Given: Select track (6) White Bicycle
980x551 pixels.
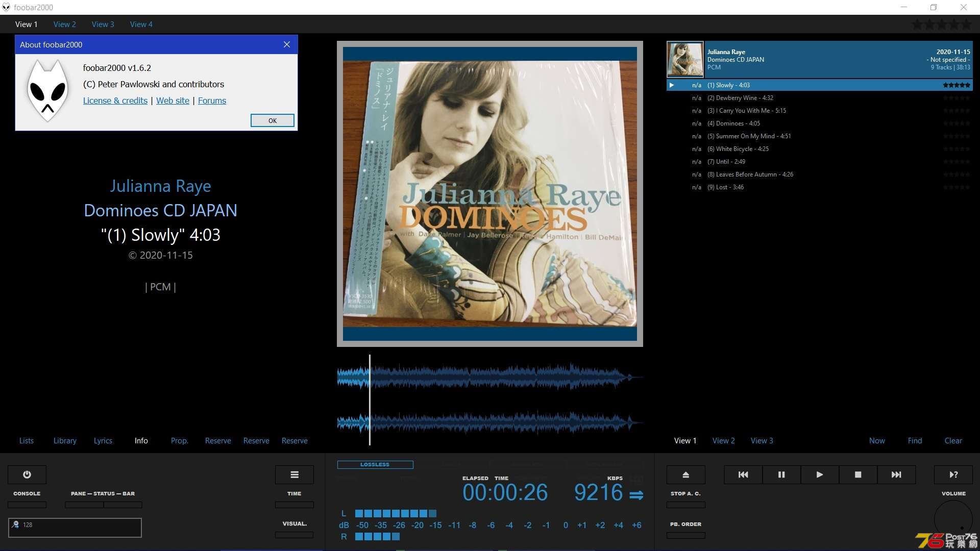Looking at the screenshot, I should [x=819, y=149].
